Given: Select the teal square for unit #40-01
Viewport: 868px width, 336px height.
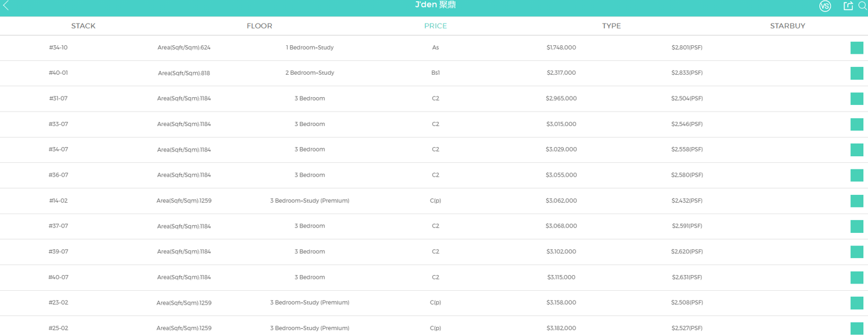Looking at the screenshot, I should 857,73.
